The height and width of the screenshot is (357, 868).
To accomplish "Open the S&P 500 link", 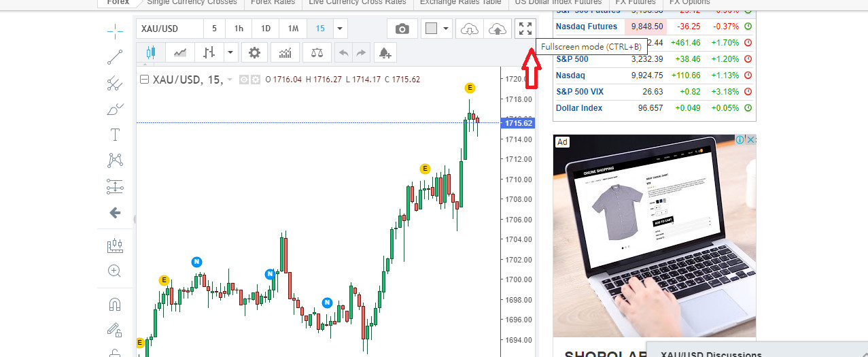I will pos(572,59).
